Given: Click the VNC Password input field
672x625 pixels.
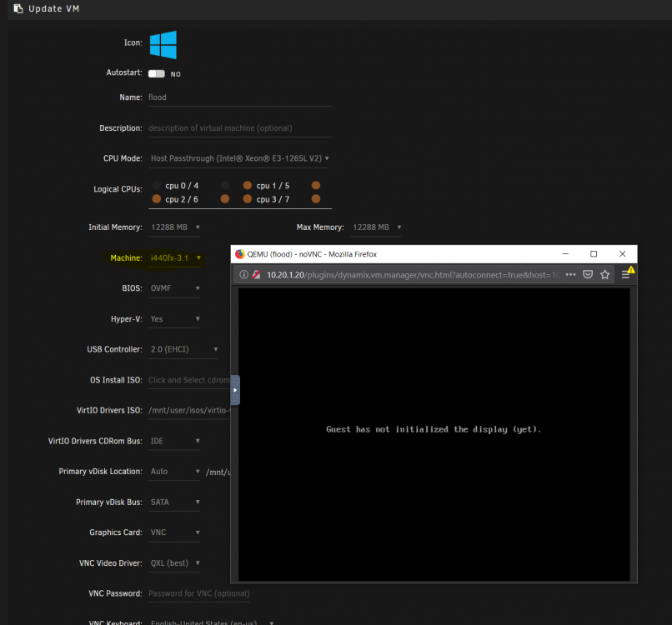Looking at the screenshot, I should [x=199, y=593].
